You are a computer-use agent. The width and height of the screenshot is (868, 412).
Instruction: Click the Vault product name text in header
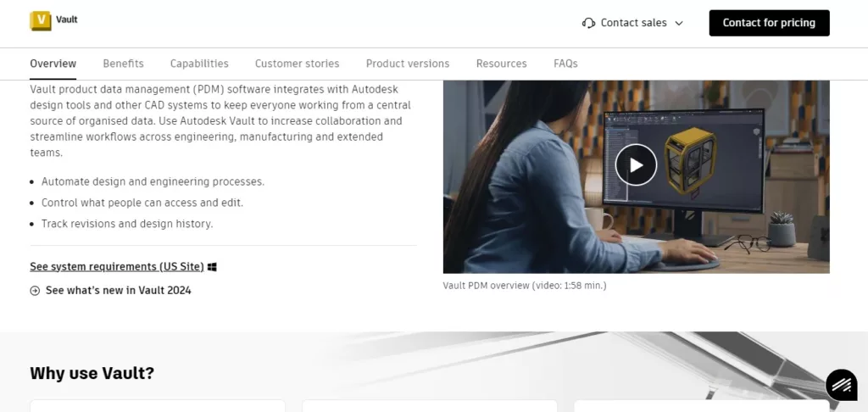[66, 19]
